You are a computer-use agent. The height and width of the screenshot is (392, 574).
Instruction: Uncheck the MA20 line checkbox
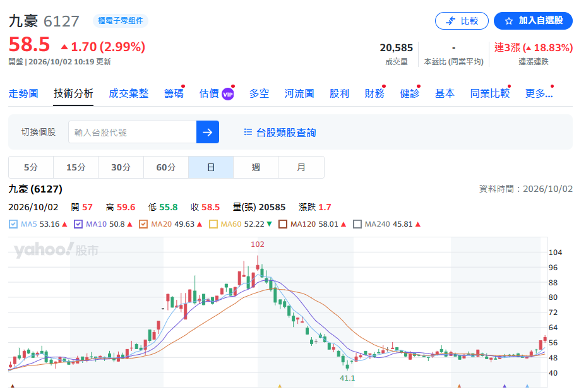click(x=143, y=224)
